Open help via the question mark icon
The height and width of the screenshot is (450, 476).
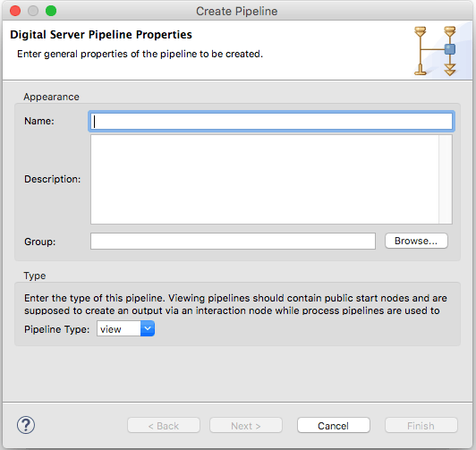coord(26,425)
